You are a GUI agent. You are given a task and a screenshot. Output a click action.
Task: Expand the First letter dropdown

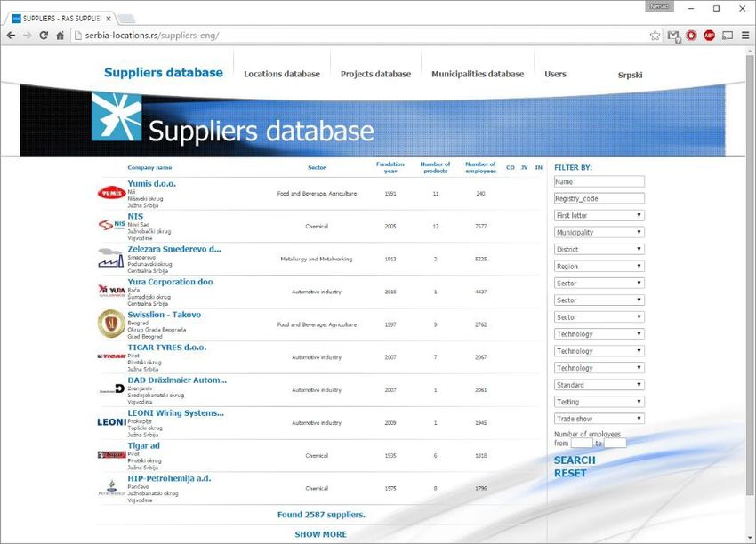599,215
